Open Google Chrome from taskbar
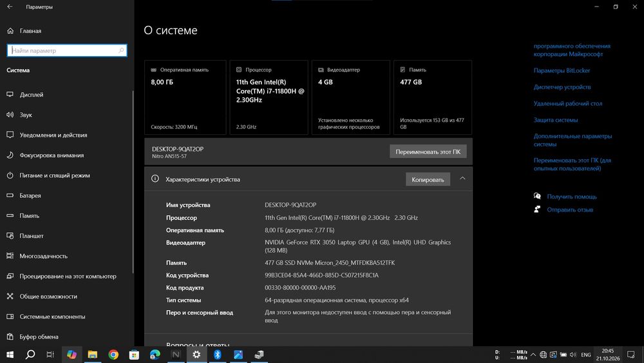Viewport: 644px width, 363px height. (113, 355)
